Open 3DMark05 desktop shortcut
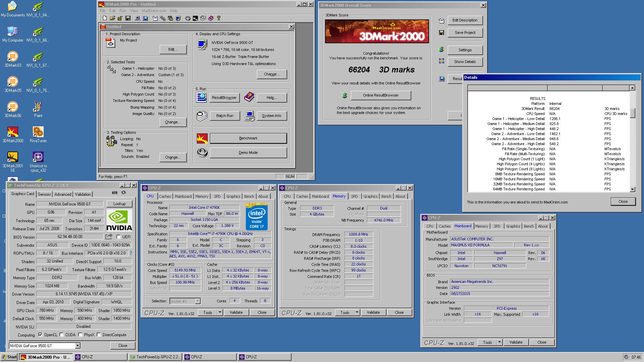 pos(13,84)
